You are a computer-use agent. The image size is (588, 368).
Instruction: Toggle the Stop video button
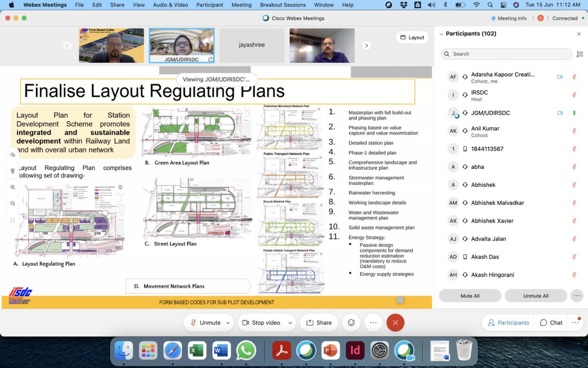click(x=261, y=322)
